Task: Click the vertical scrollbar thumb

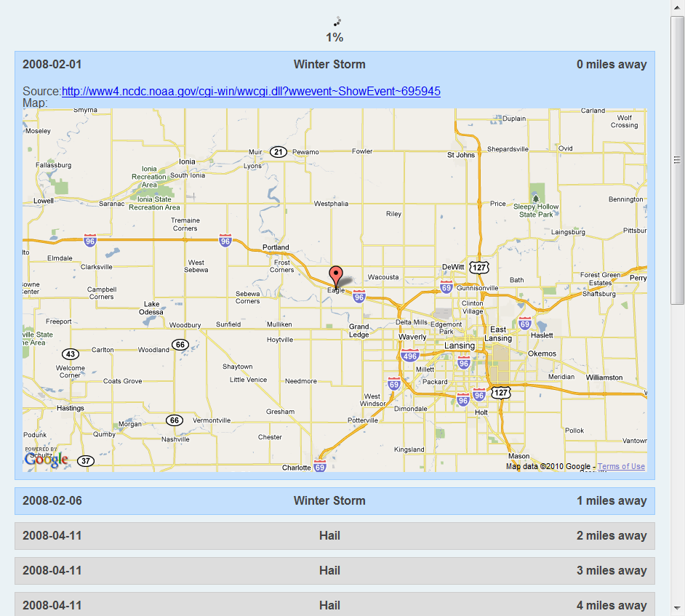Action: pyautogui.click(x=677, y=160)
